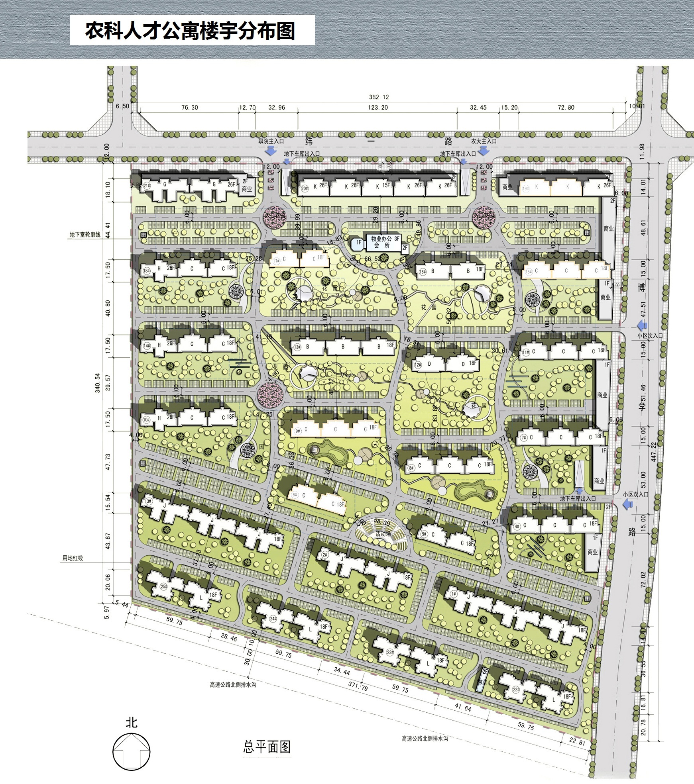Viewport: 694px width, 784px height.
Task: Click the 地下车库出入口 label beside building 4#
Action: click(578, 498)
